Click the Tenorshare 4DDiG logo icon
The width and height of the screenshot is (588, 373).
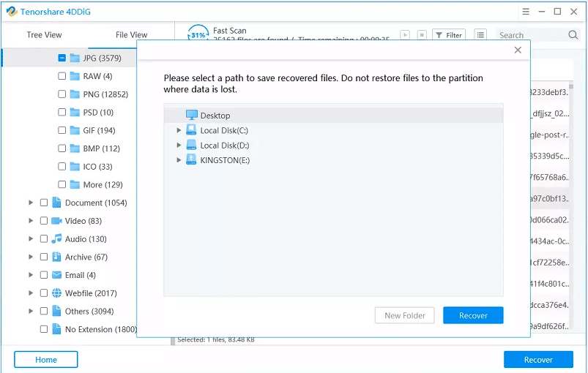[x=12, y=12]
